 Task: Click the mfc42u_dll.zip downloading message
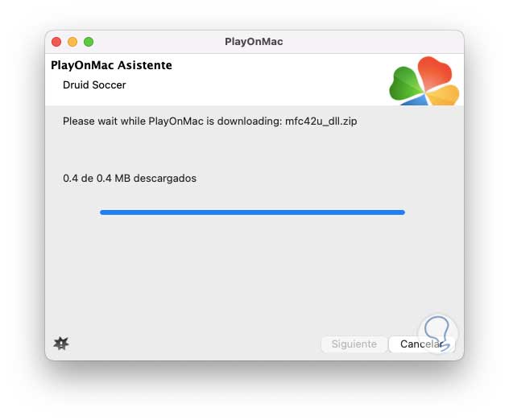tap(209, 121)
